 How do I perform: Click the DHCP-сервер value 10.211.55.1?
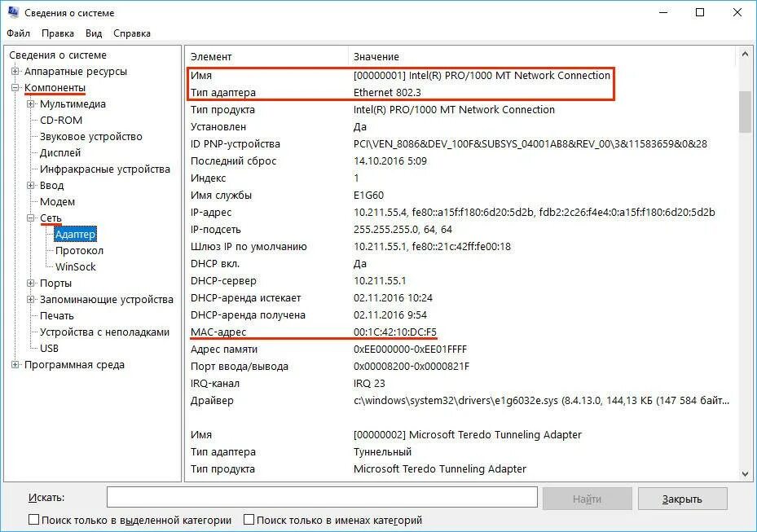tap(380, 281)
